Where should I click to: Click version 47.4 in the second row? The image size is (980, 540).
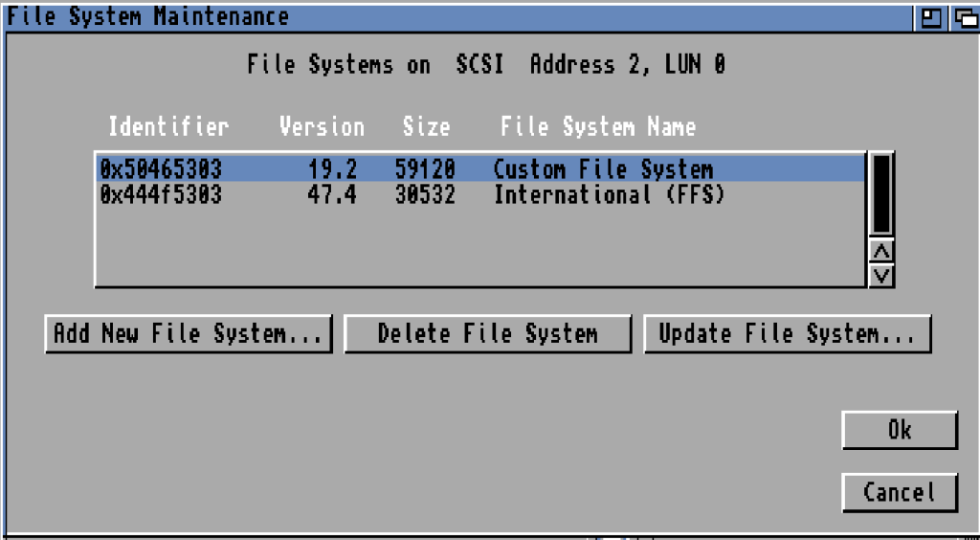tap(332, 195)
